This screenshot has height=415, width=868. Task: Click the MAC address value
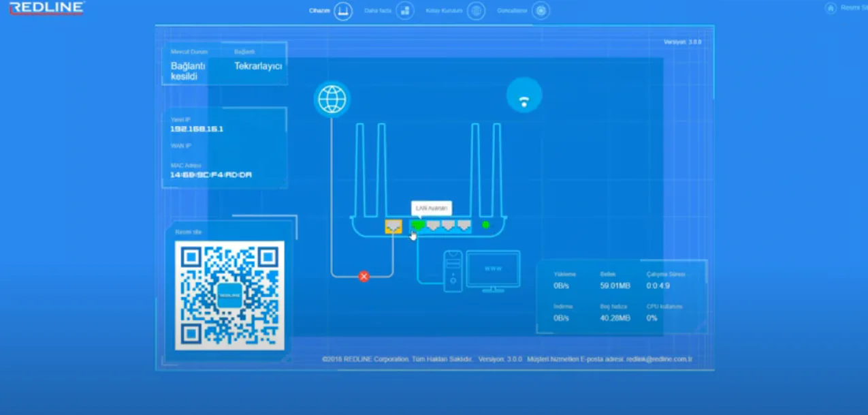pyautogui.click(x=211, y=175)
